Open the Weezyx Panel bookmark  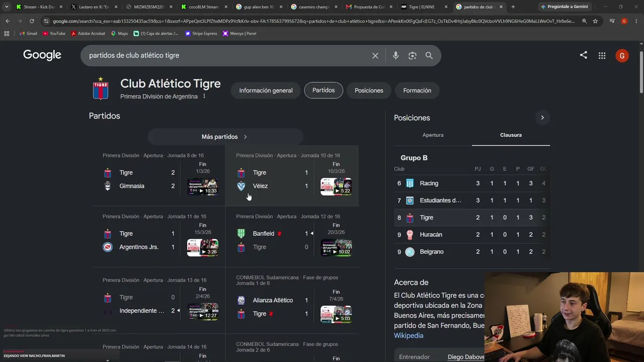pos(239,33)
